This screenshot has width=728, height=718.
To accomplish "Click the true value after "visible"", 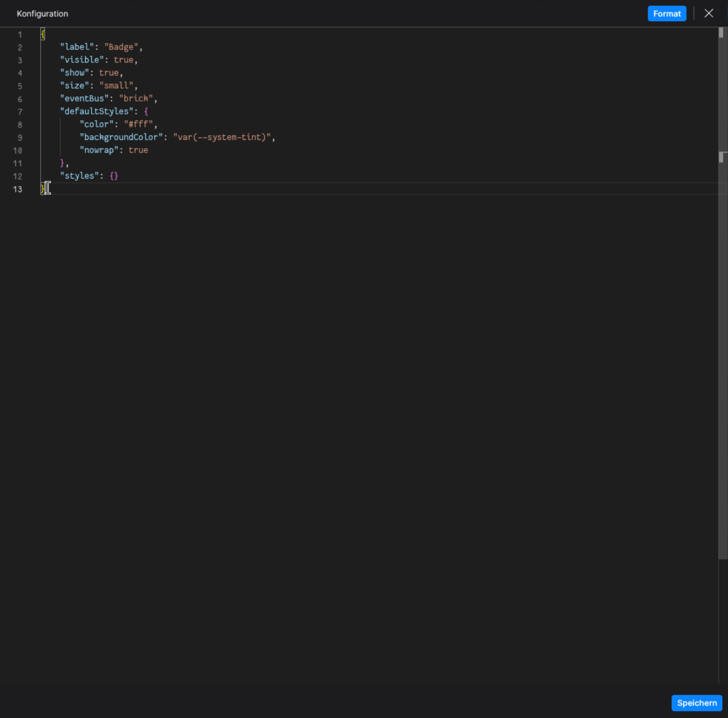I will tap(123, 60).
